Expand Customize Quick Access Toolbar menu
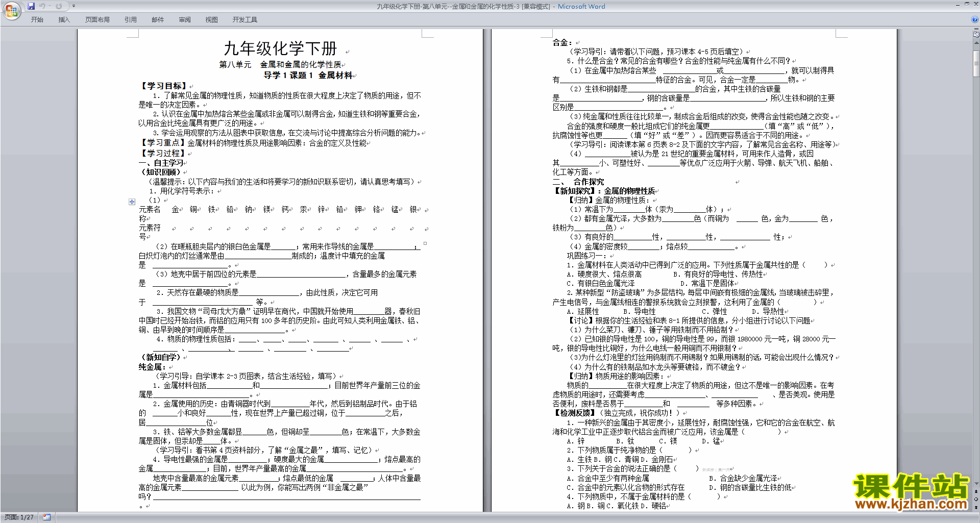The width and height of the screenshot is (980, 523). [x=73, y=6]
